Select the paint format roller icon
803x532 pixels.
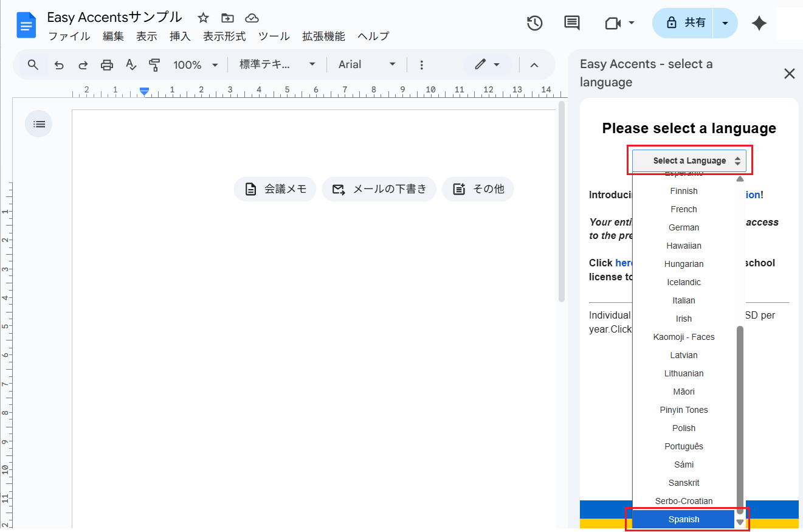tap(154, 64)
